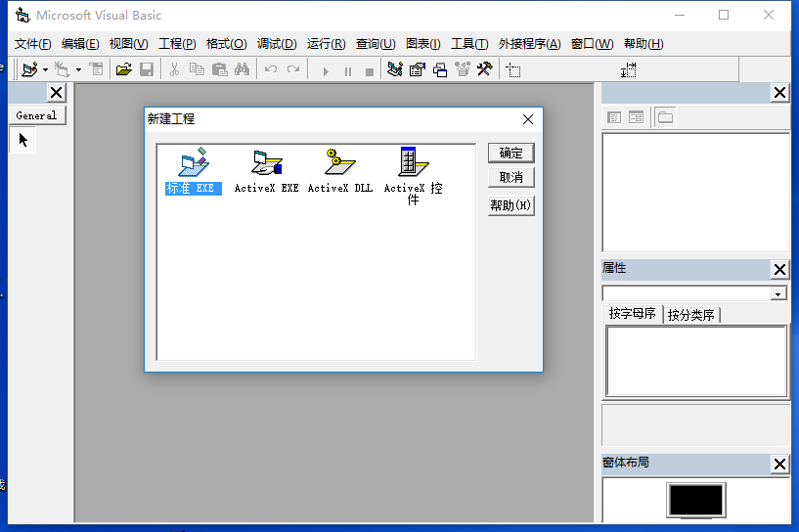799x532 pixels.
Task: Click View Code icon in project explorer
Action: pyautogui.click(x=614, y=117)
